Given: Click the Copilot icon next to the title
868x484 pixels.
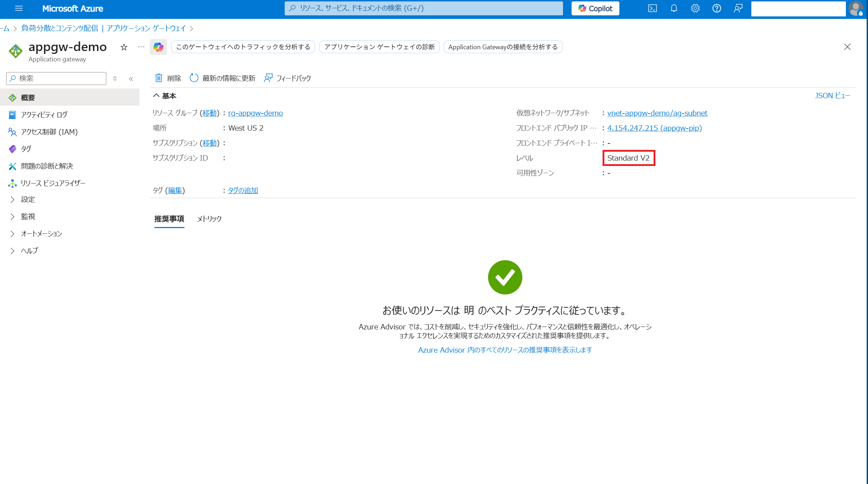Looking at the screenshot, I should 158,47.
